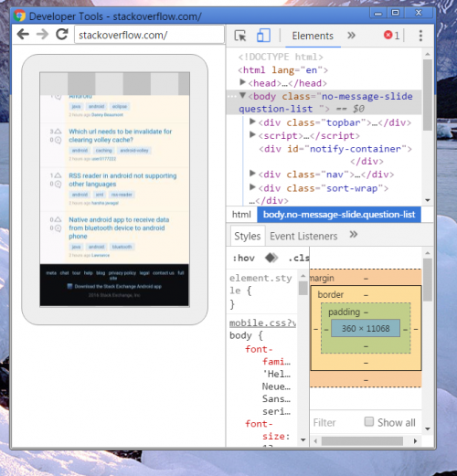Select the div id notify-container line

pyautogui.click(x=335, y=149)
